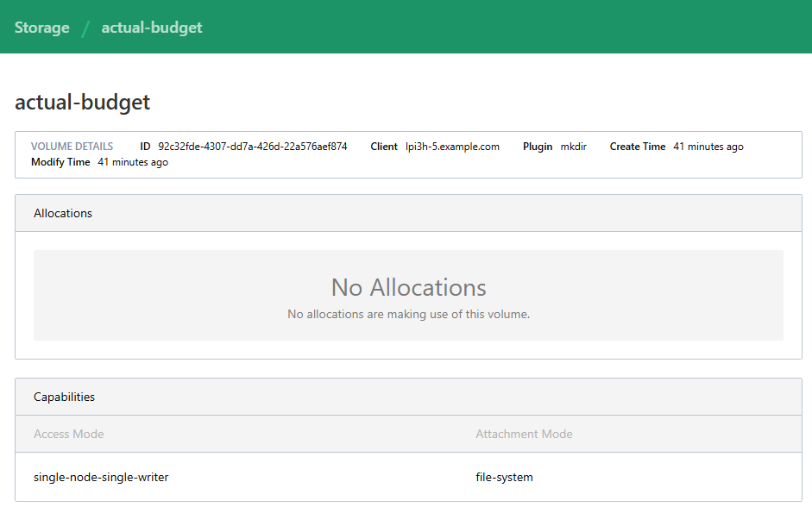
Task: Click the Create Time label
Action: [638, 147]
